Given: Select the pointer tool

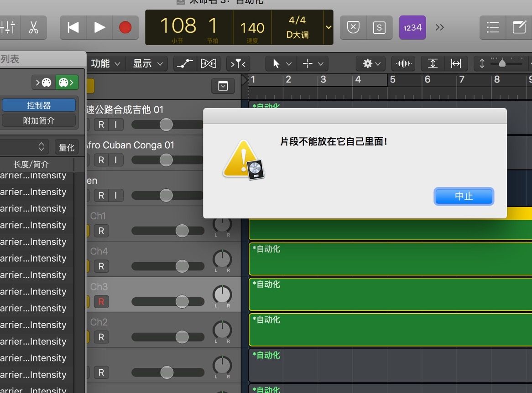Looking at the screenshot, I should (276, 63).
